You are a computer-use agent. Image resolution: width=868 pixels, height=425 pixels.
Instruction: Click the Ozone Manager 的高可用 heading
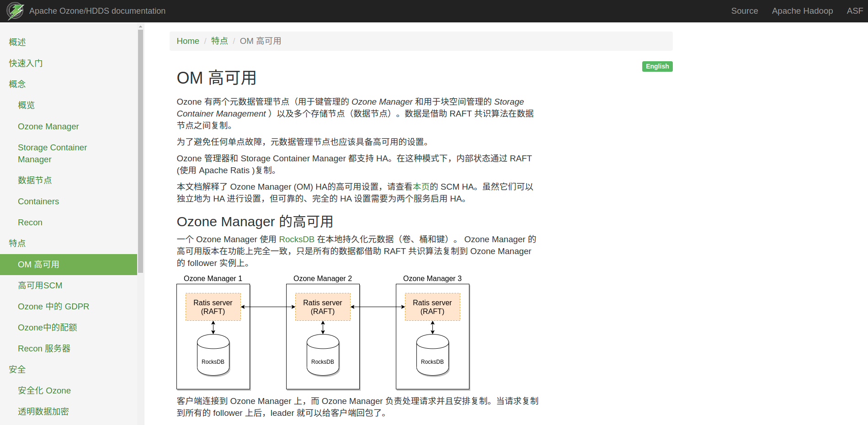click(255, 222)
